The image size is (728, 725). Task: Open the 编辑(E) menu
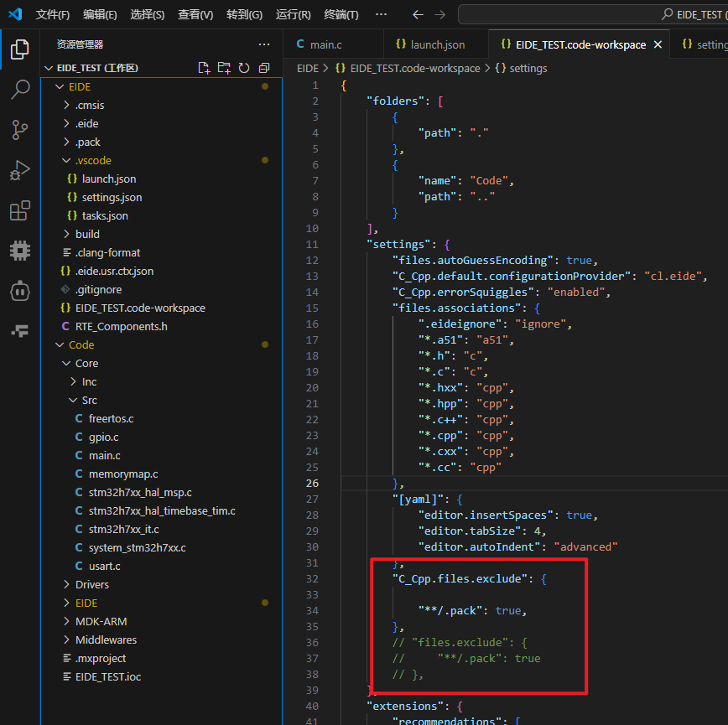[x=100, y=15]
